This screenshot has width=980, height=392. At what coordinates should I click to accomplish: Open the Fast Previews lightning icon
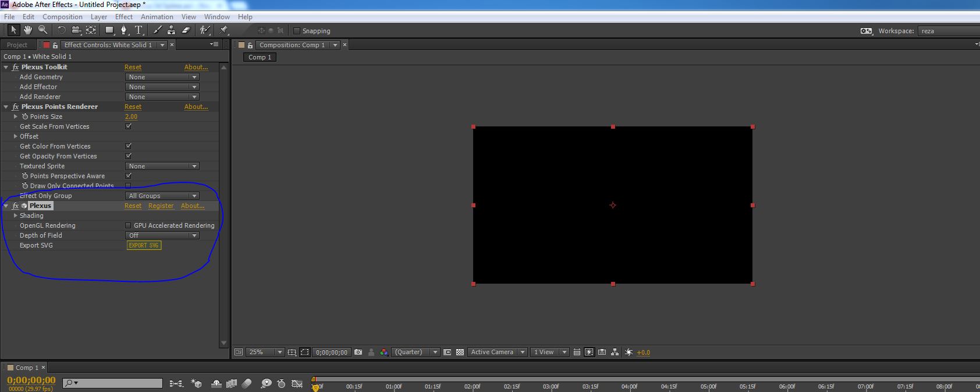point(589,352)
